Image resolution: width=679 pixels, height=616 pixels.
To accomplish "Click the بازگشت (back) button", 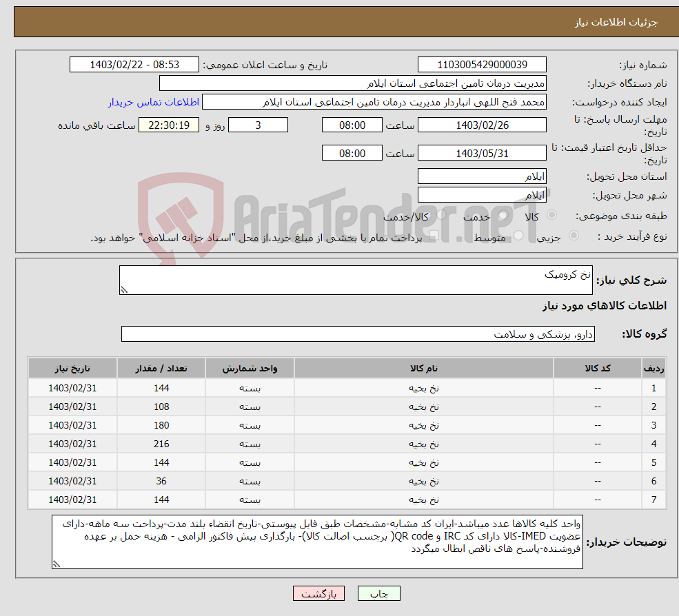I will (x=318, y=593).
